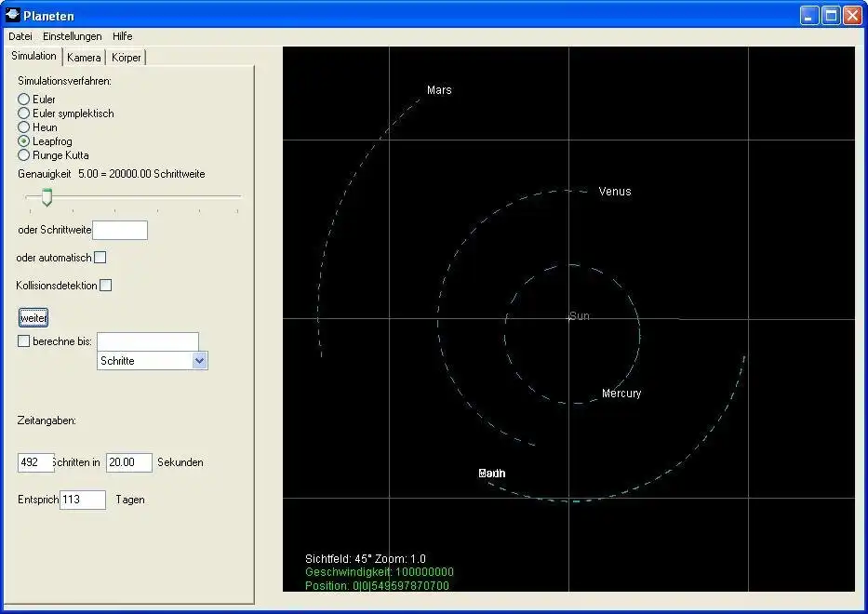Switch to the Kamera tab
Image resolution: width=868 pixels, height=614 pixels.
point(84,58)
